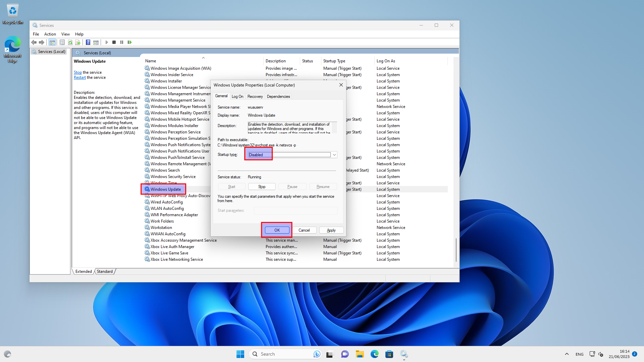Select Windows Security Service row
644x362 pixels.
[x=173, y=177]
